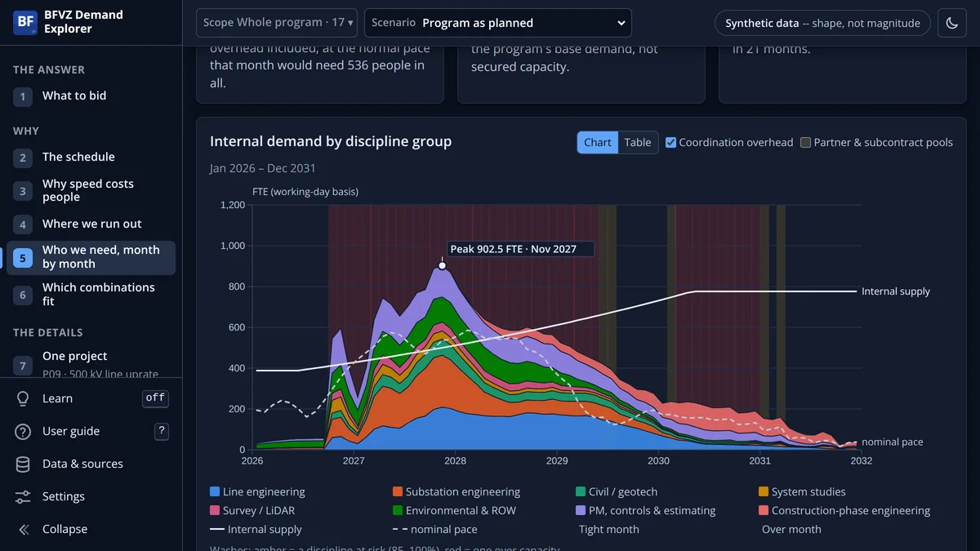Click Environmental & ROW legend swatch

click(x=398, y=510)
